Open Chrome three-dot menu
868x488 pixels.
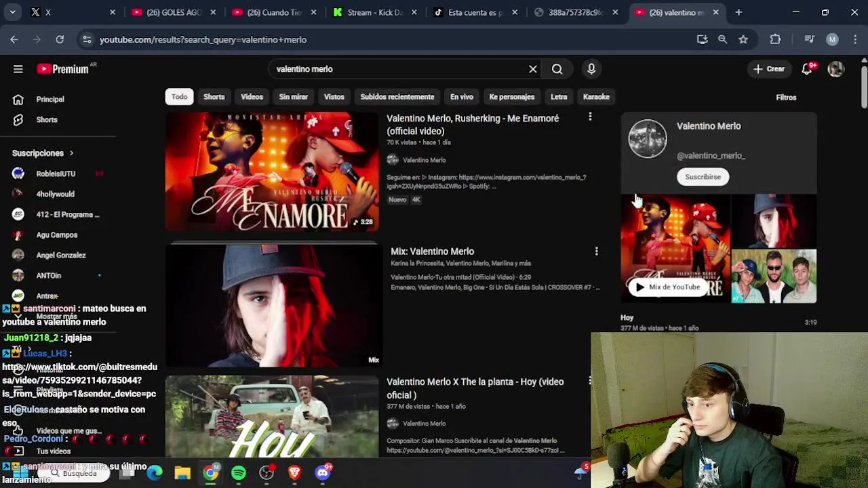(854, 39)
